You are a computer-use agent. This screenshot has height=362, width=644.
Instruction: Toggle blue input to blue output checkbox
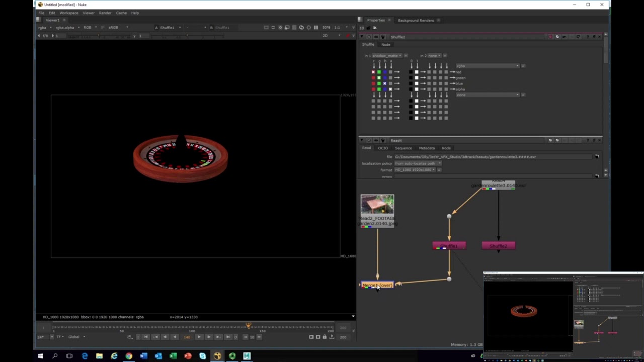[x=384, y=83]
